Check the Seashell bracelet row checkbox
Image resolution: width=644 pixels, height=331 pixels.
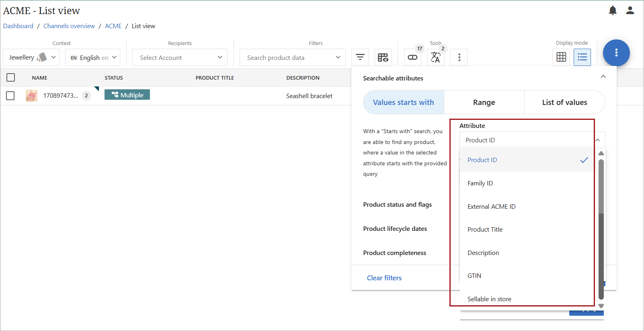(11, 96)
